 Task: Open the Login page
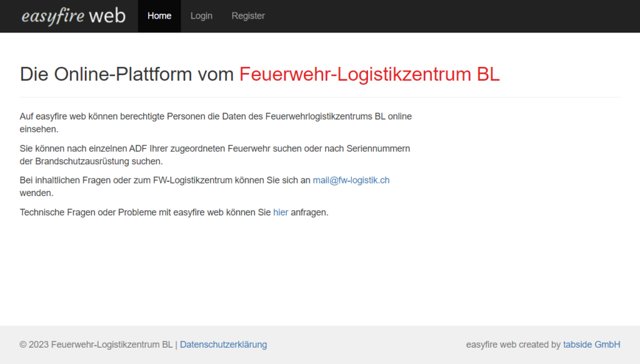tap(201, 16)
